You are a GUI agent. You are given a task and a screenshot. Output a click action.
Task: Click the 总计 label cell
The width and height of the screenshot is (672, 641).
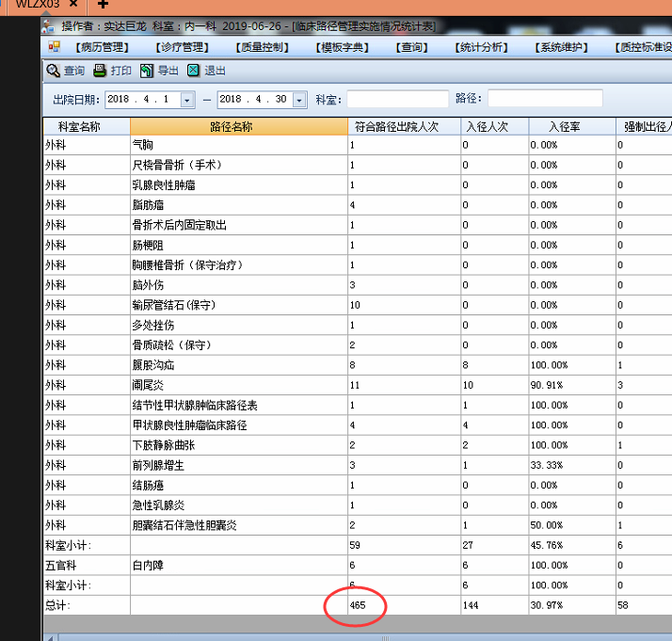87,605
